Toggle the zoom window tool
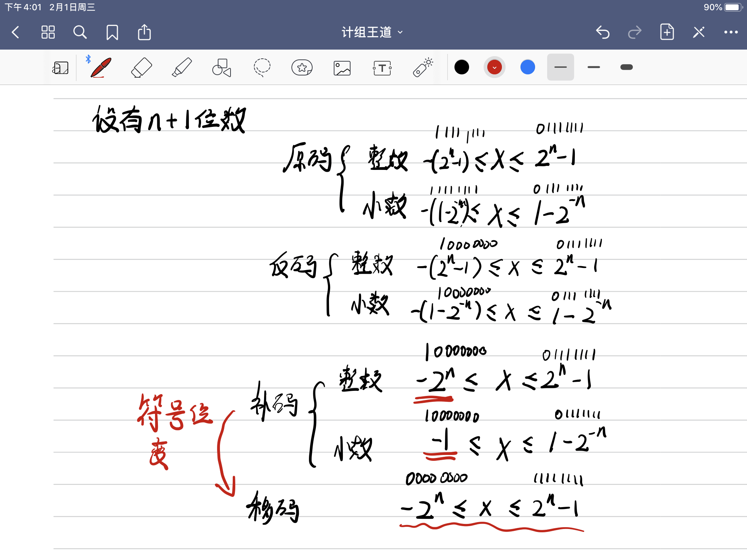The image size is (747, 560). [x=60, y=68]
